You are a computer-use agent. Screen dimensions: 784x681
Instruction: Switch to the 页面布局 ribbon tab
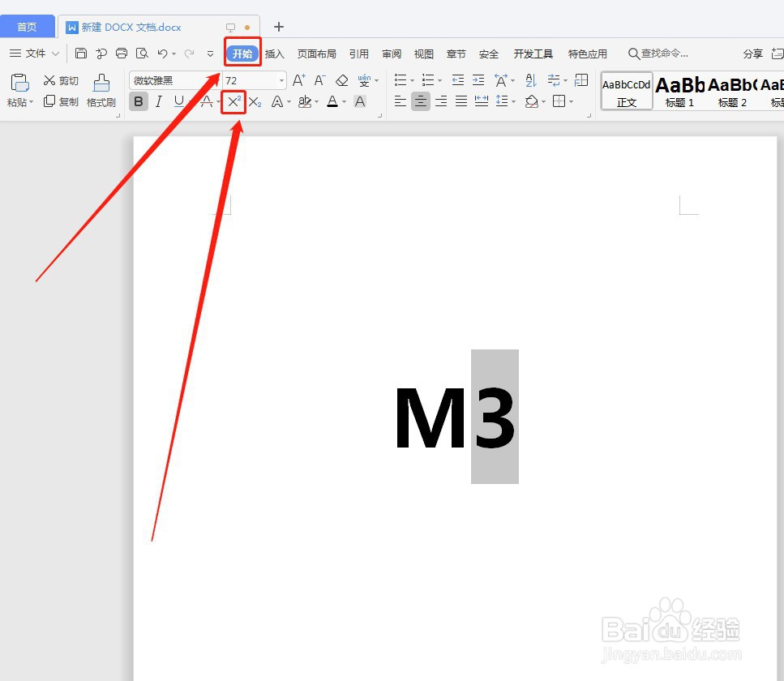coord(316,54)
